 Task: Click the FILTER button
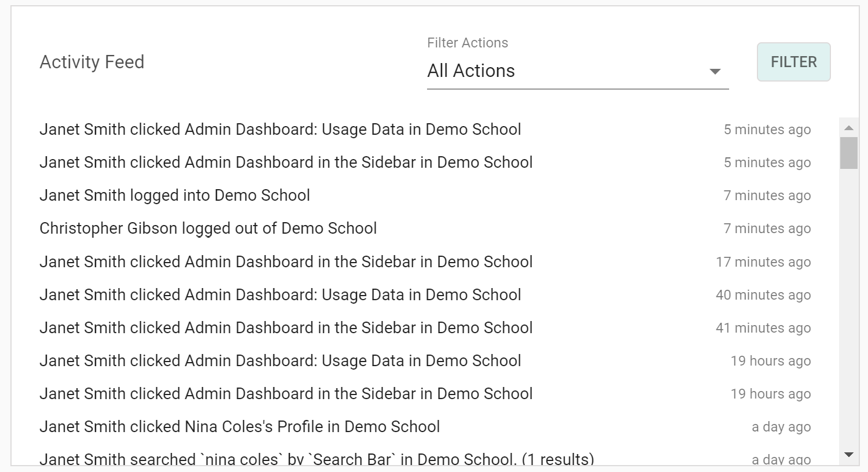[x=793, y=62]
